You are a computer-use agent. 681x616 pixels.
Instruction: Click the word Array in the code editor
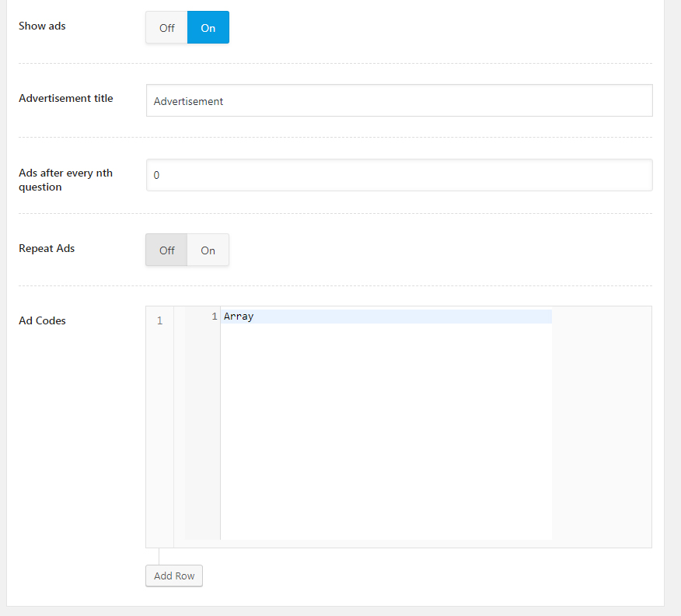pyautogui.click(x=239, y=317)
